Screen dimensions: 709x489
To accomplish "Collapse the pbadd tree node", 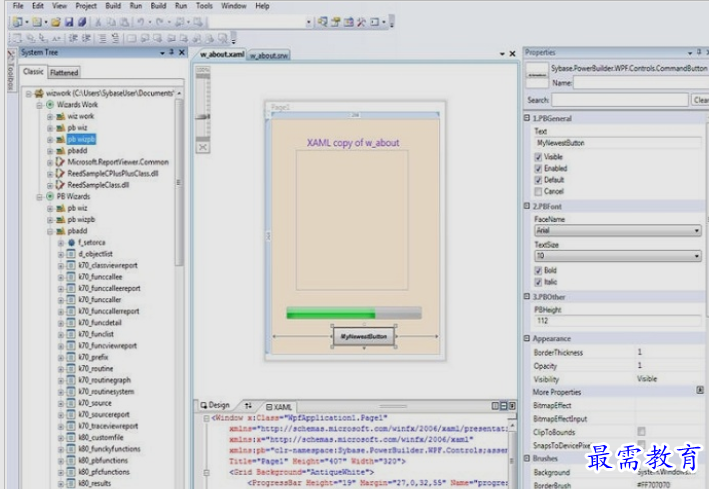I will click(x=50, y=231).
